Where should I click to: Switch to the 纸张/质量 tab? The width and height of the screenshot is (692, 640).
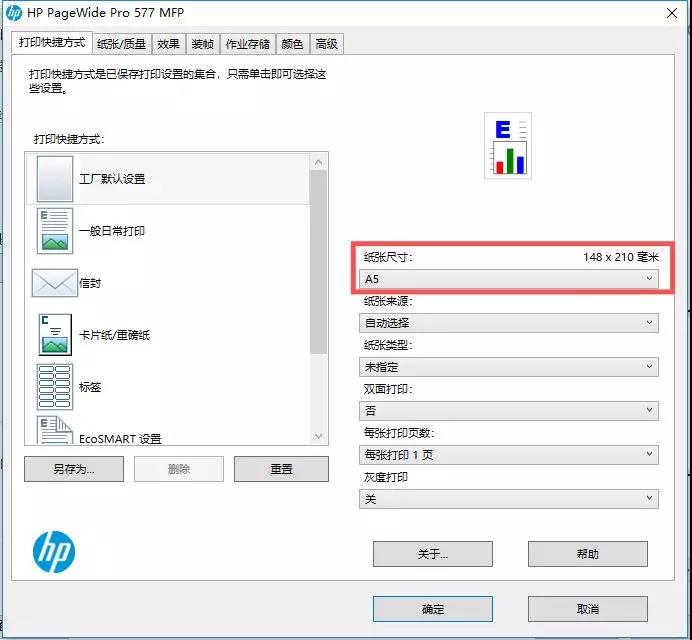point(122,44)
